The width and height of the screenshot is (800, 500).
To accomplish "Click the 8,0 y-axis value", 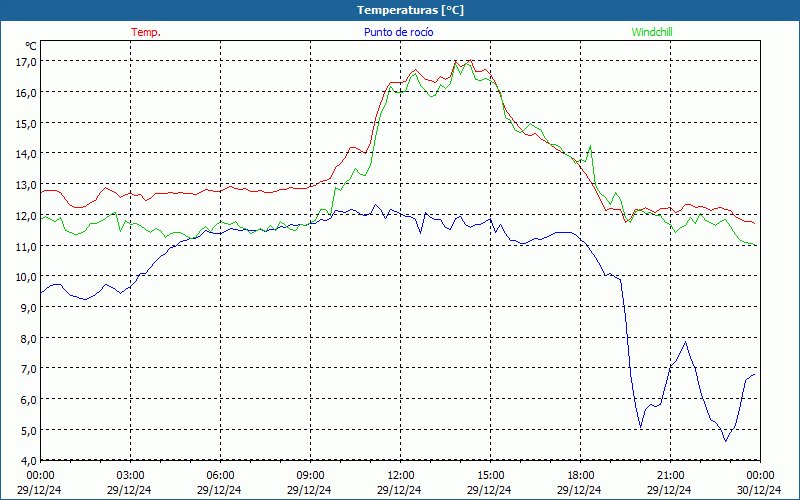I will [29, 339].
